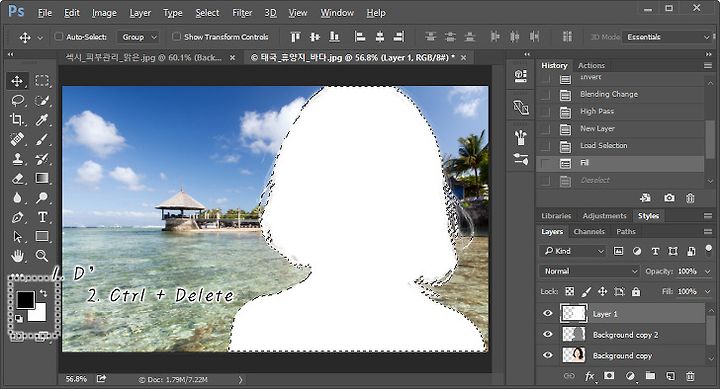This screenshot has width=720, height=389.
Task: Open the Group auto-select dropdown
Action: pyautogui.click(x=138, y=37)
